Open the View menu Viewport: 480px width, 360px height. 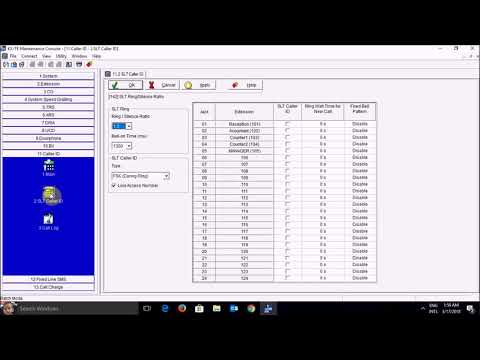point(46,56)
